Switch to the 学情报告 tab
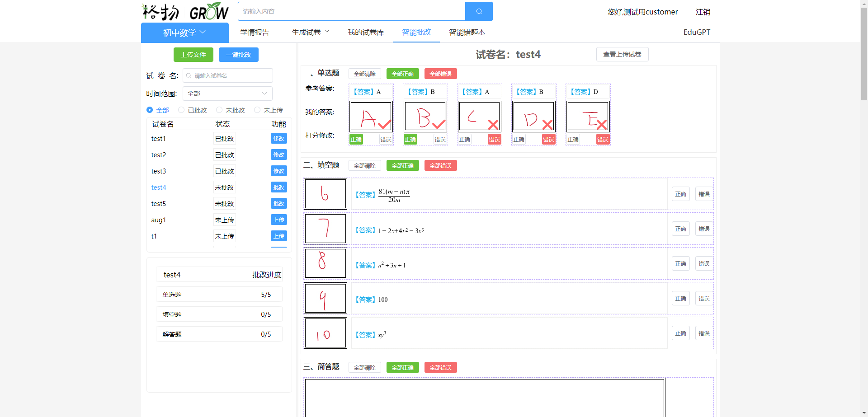 coord(255,32)
